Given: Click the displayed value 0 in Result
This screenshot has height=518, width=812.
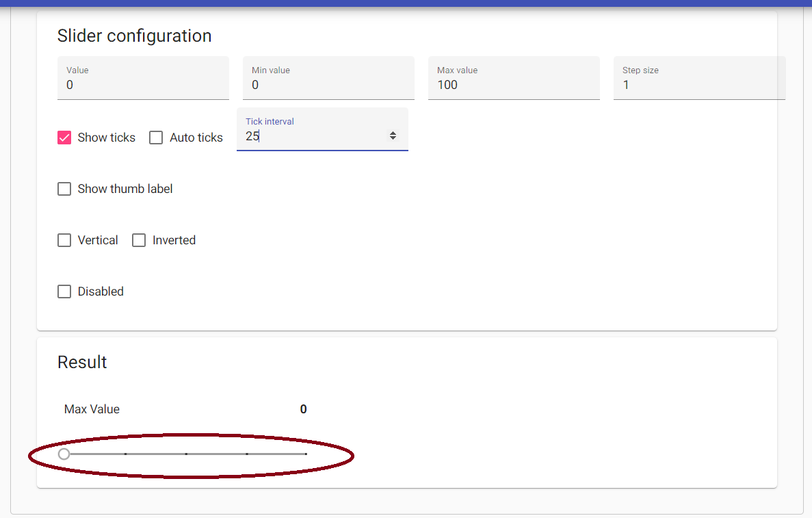Looking at the screenshot, I should coord(303,409).
